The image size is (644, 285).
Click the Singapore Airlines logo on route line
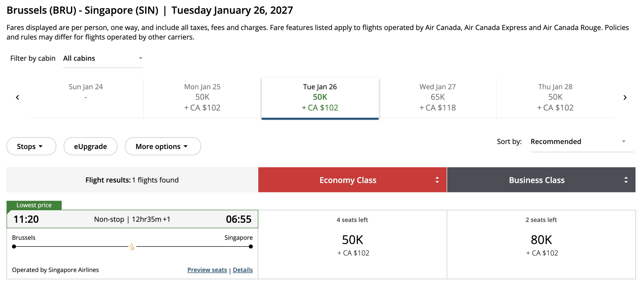(132, 247)
